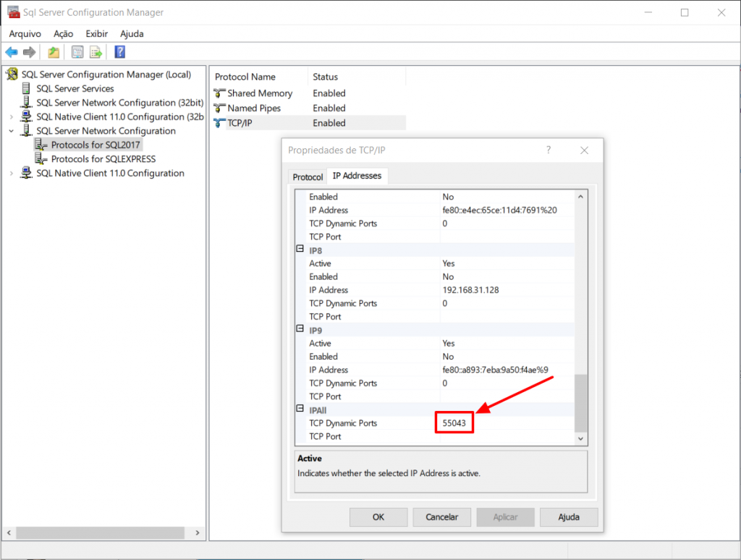Screen dimensions: 741x560
Task: Open the Ação menu
Action: point(64,33)
